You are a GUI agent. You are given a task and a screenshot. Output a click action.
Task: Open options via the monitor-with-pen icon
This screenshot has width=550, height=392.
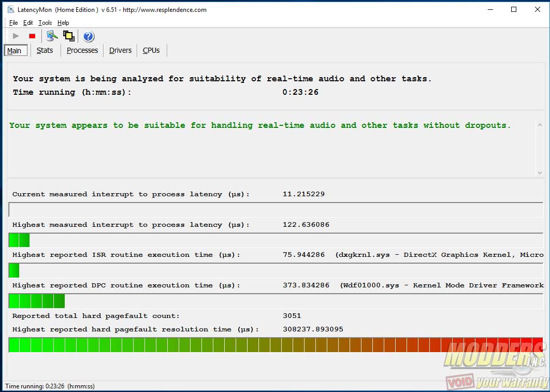(x=52, y=36)
